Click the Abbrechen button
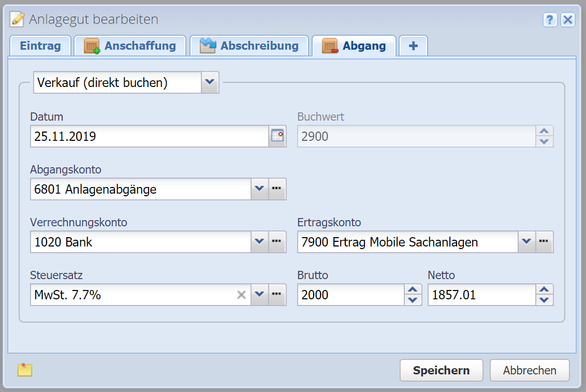This screenshot has height=392, width=586. [x=530, y=370]
